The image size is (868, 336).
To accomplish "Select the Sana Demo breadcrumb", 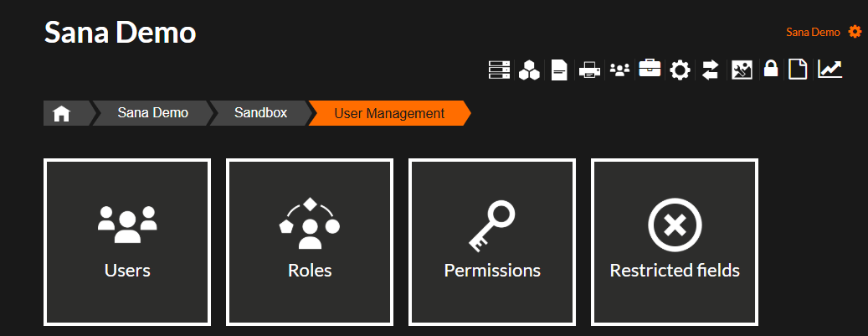I will pos(153,113).
